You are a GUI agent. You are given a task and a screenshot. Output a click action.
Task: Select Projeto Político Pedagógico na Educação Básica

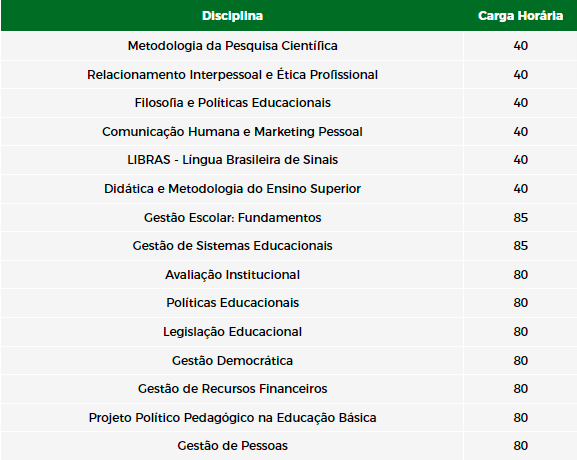pos(232,418)
